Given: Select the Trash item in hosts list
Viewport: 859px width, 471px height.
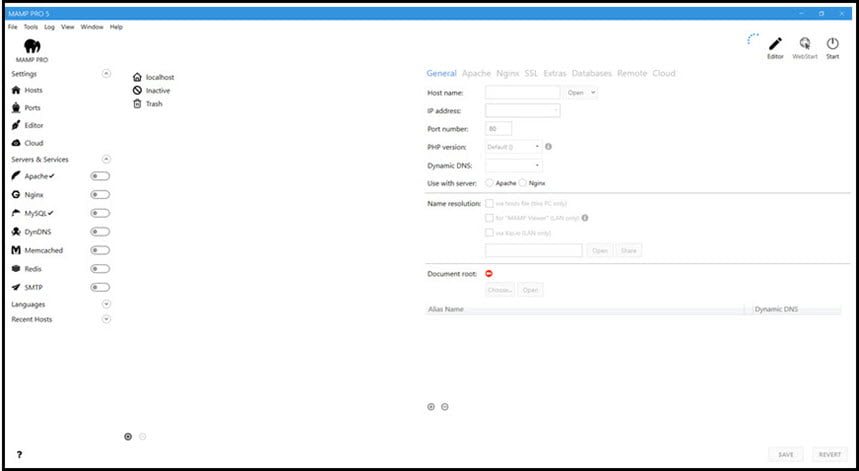Looking at the screenshot, I should point(153,104).
